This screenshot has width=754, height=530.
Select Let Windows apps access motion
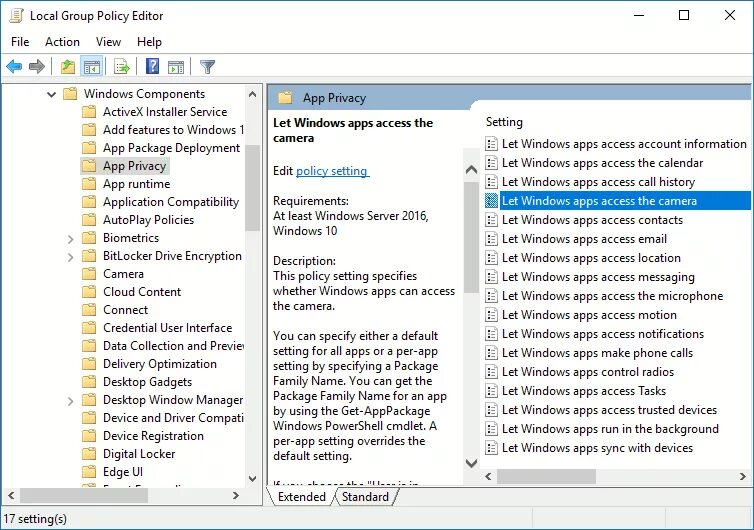589,315
